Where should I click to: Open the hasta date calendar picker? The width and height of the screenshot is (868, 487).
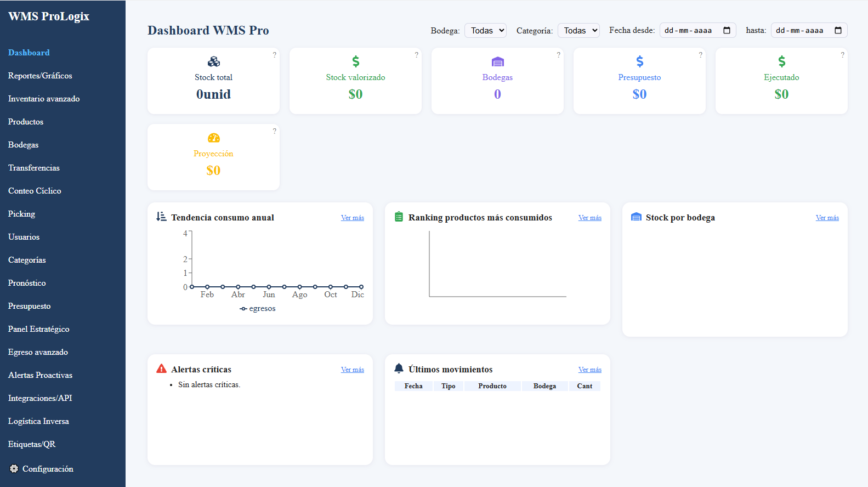[x=838, y=31]
